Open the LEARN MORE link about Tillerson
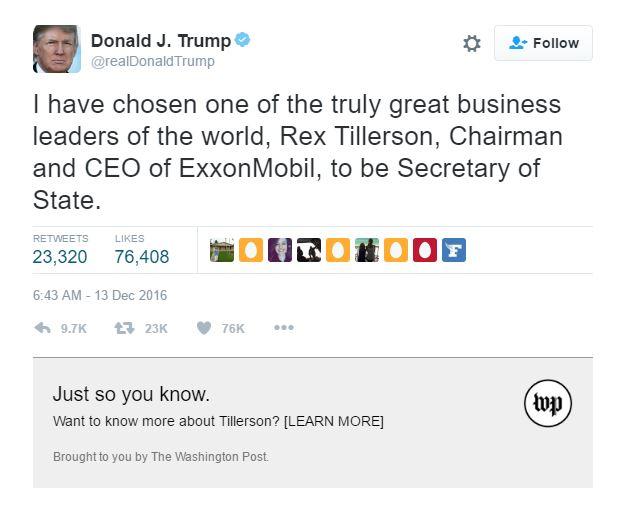This screenshot has width=625, height=515. [x=334, y=421]
